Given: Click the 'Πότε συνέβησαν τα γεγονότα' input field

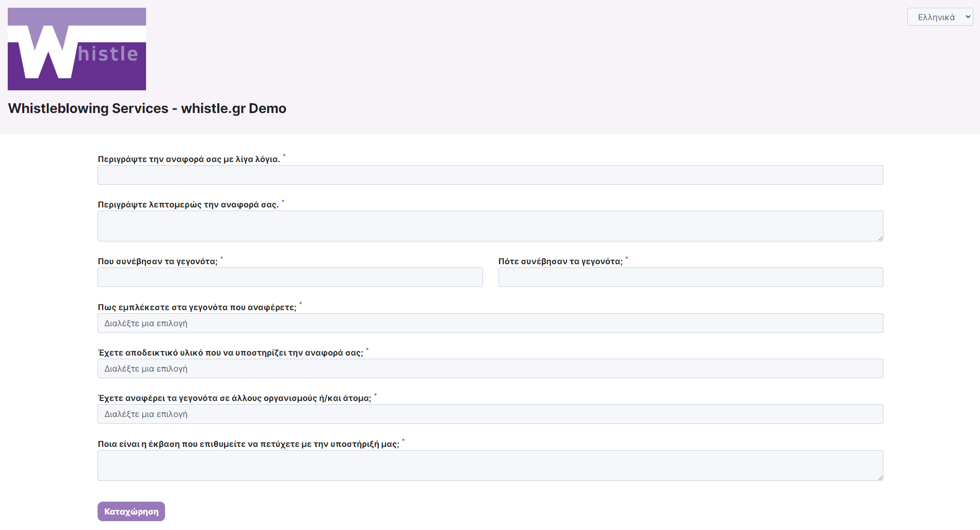Looking at the screenshot, I should point(690,277).
